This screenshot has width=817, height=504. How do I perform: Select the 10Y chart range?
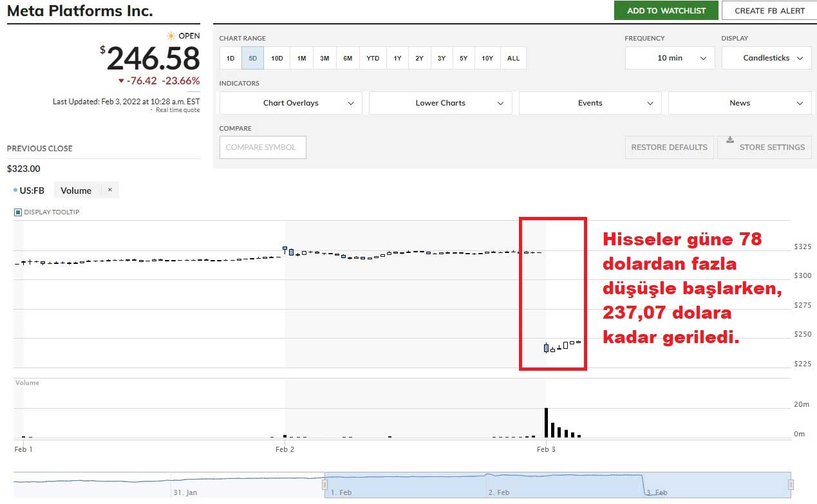[487, 58]
